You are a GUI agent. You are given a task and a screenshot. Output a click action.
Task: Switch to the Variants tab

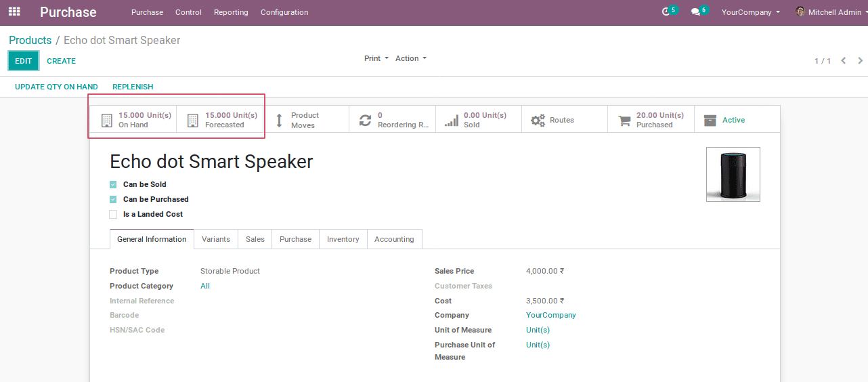216,239
